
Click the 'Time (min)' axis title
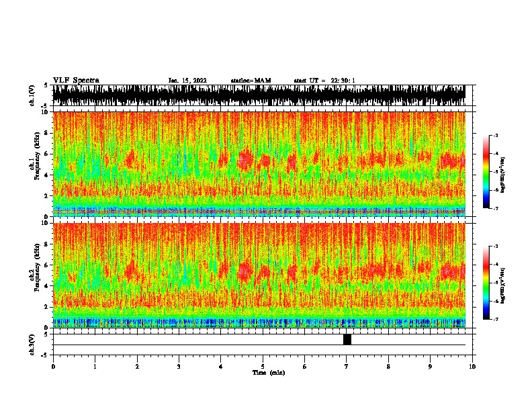269,373
